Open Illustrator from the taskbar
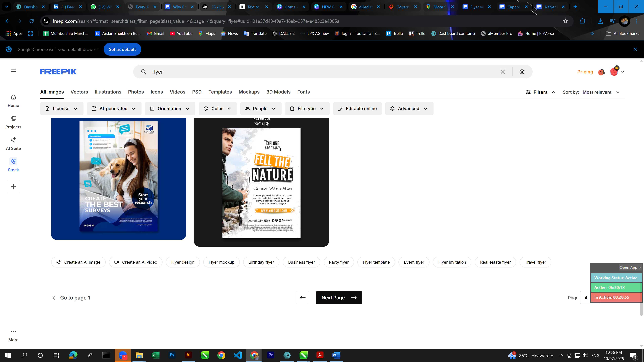Image resolution: width=644 pixels, height=362 pixels. click(189, 355)
